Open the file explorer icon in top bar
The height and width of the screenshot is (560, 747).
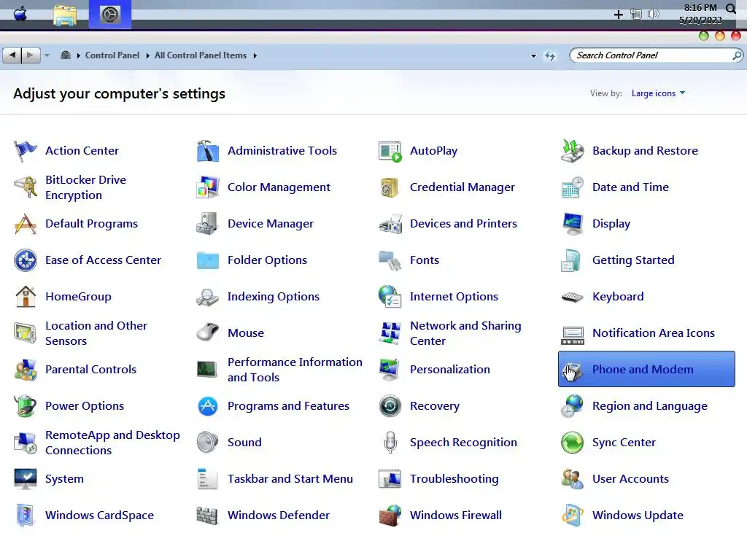[x=65, y=15]
